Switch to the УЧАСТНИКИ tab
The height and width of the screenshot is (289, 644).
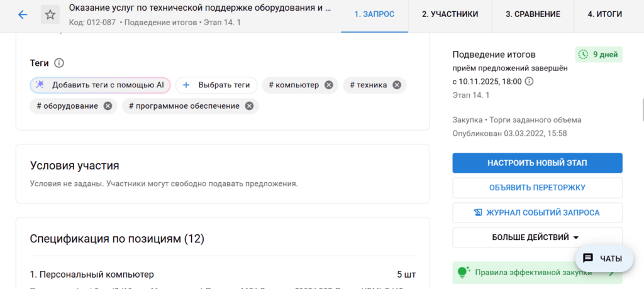[450, 14]
